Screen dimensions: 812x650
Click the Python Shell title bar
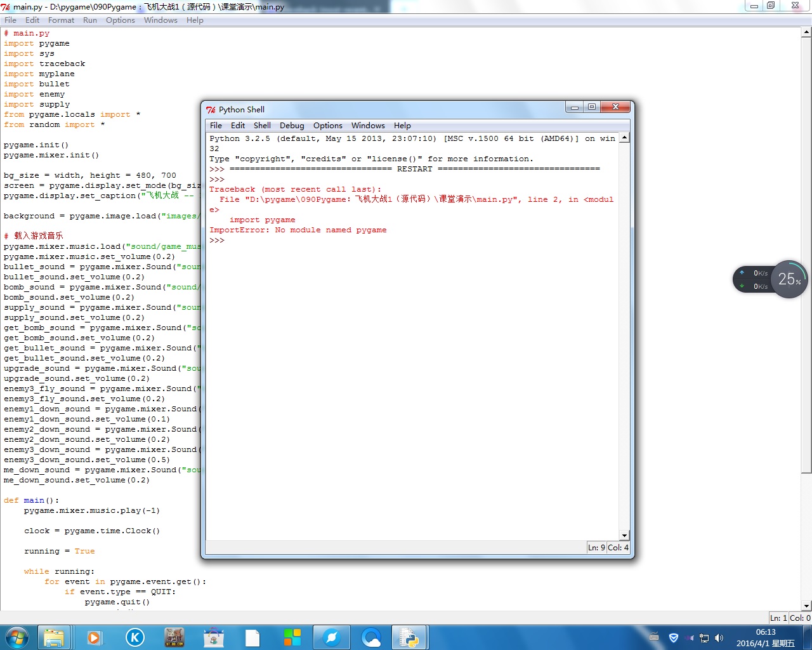coord(381,109)
